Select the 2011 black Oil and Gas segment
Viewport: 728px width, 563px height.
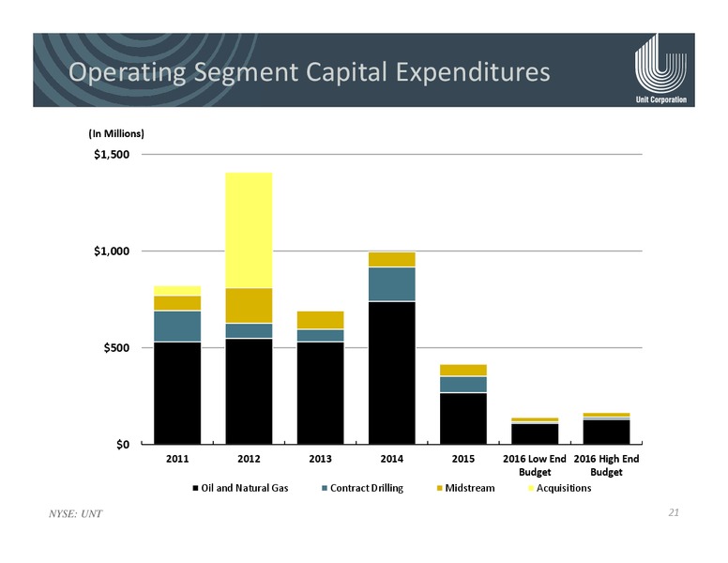click(177, 393)
